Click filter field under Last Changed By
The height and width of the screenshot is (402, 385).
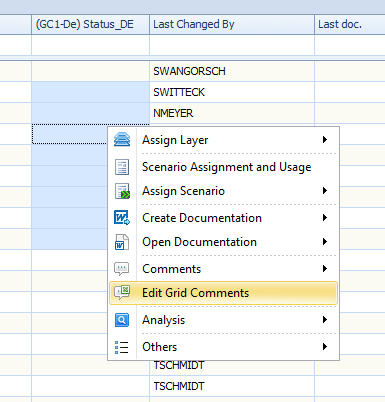coord(232,45)
